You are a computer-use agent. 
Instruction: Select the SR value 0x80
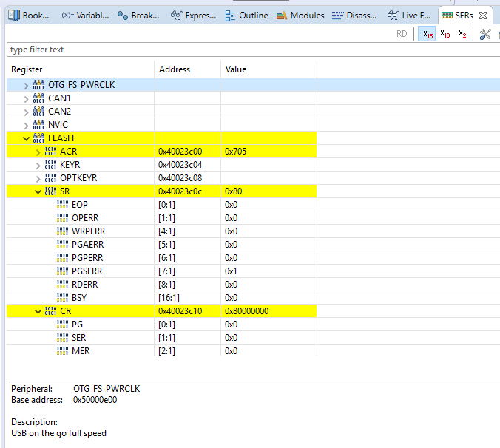(x=234, y=191)
